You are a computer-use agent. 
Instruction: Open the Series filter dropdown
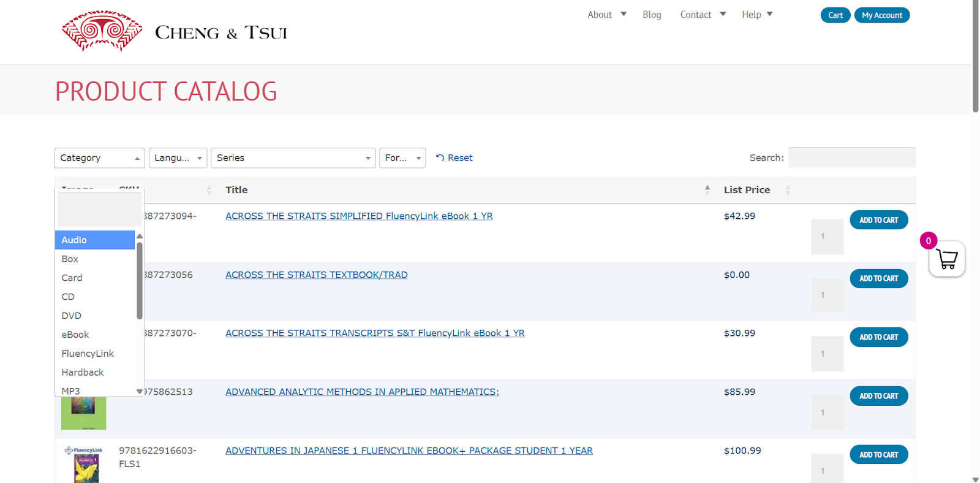[x=293, y=158]
